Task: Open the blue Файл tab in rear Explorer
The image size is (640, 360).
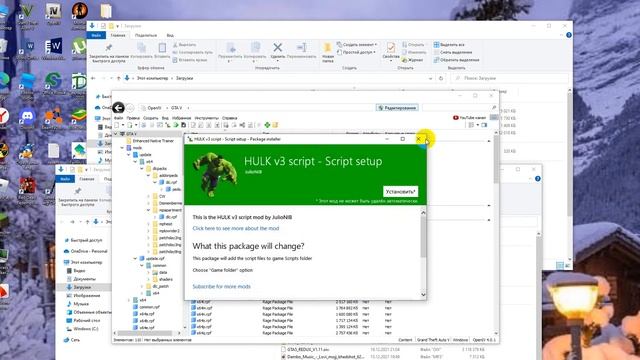Action: tap(96, 36)
